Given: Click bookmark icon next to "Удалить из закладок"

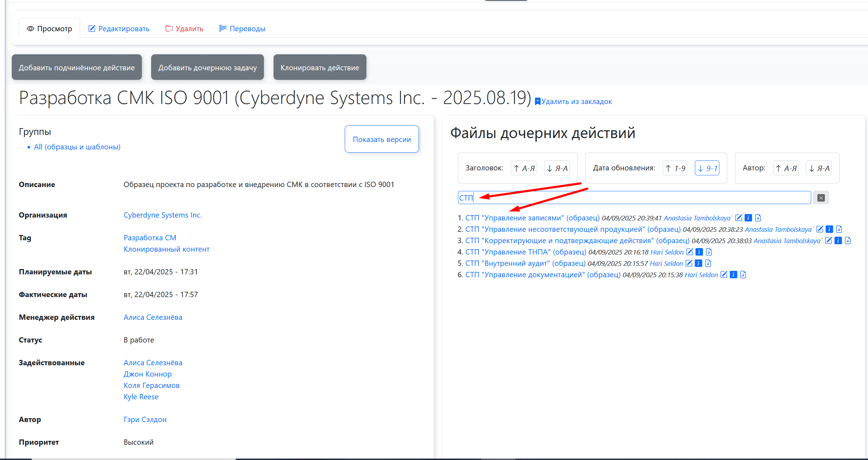Looking at the screenshot, I should point(537,102).
